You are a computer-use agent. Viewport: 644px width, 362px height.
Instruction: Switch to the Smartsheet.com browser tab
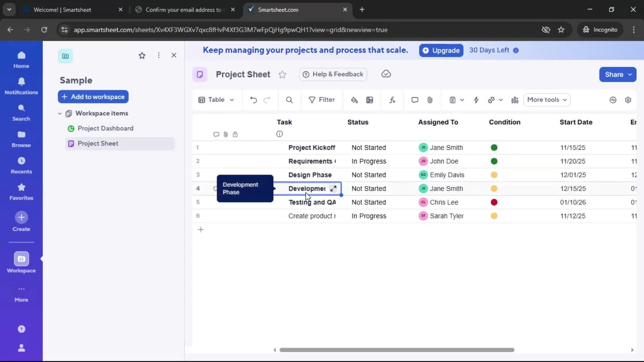[292, 9]
